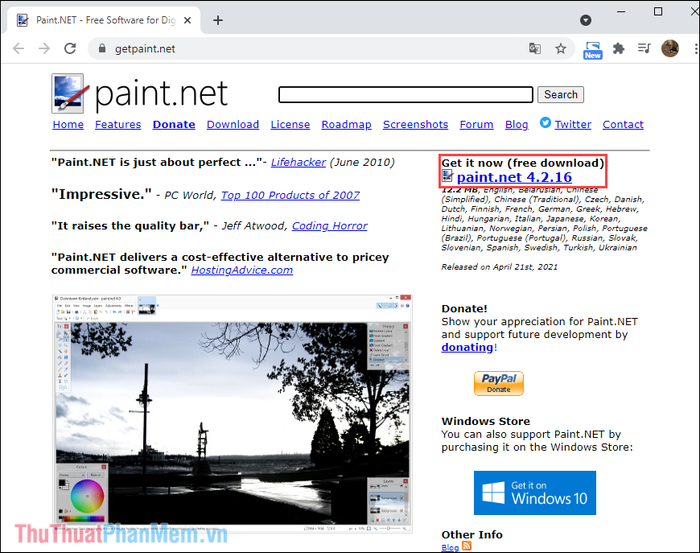Follow the HostingAdvice.com link

pyautogui.click(x=242, y=270)
